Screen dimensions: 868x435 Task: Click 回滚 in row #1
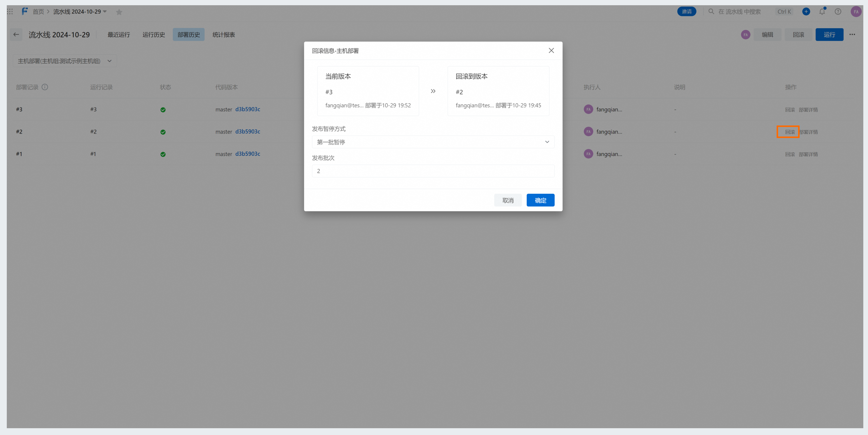click(790, 154)
